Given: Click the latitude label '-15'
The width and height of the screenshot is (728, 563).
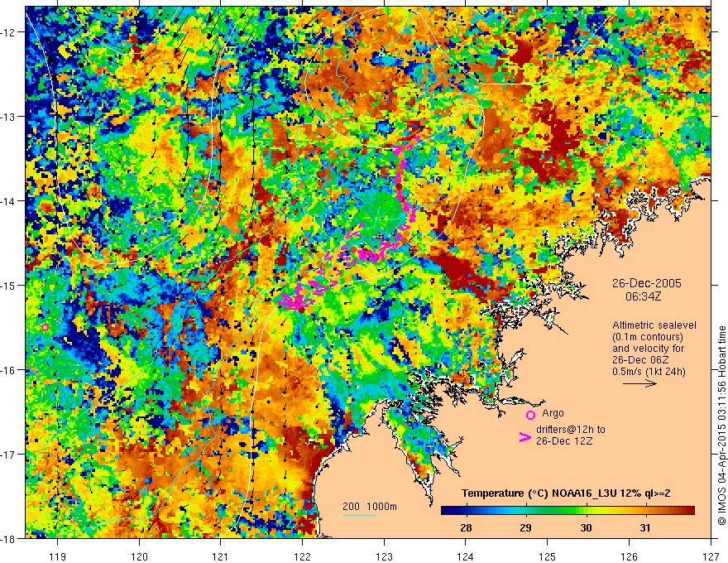Looking at the screenshot, I should tap(9, 285).
